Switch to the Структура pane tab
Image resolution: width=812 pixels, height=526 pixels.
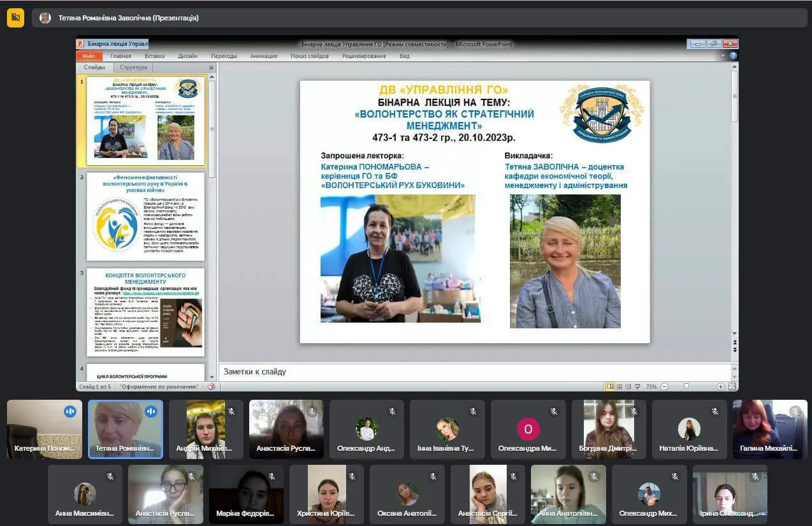tap(133, 68)
